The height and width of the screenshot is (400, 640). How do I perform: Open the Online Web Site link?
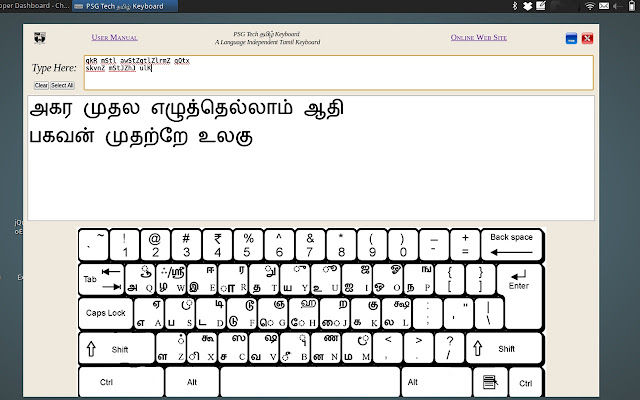(478, 38)
